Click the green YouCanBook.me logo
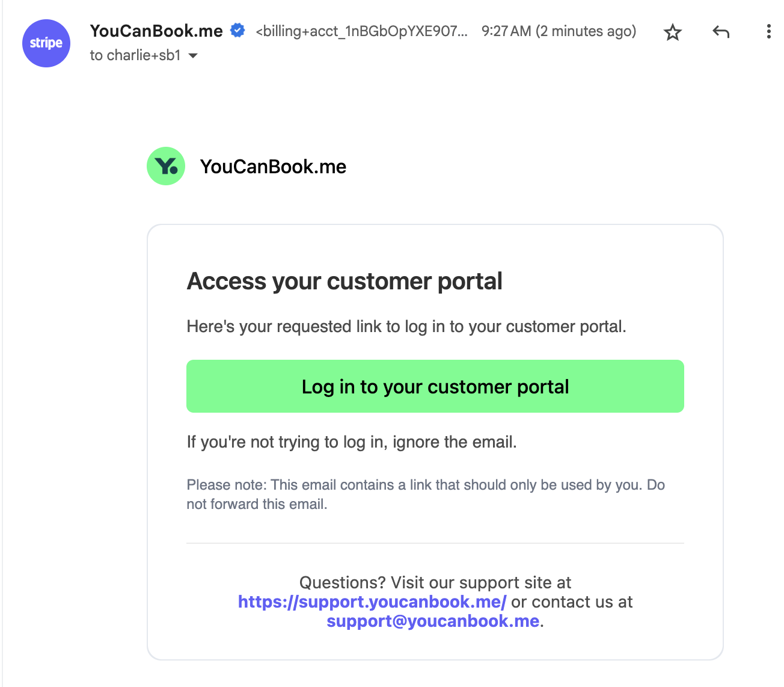The height and width of the screenshot is (687, 784). pos(165,166)
